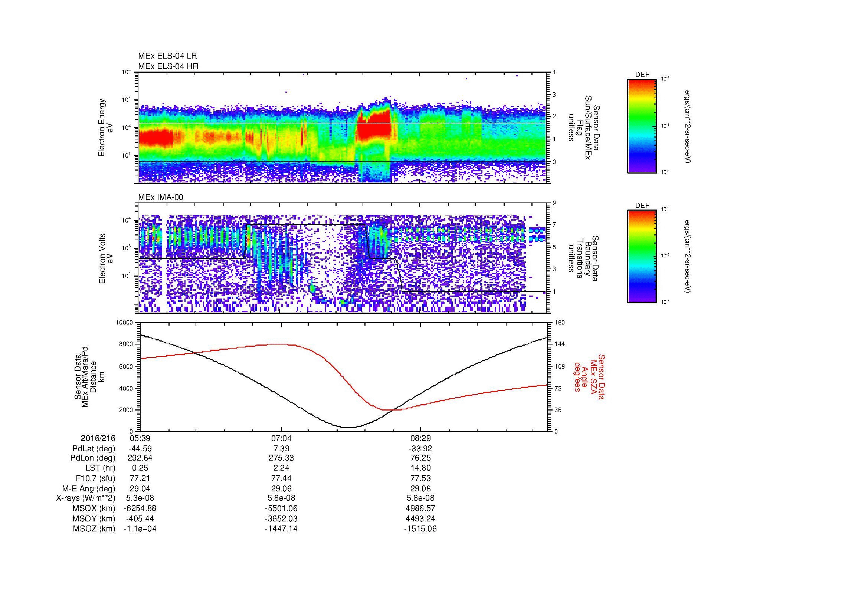
Task: Click the F10.7 value '77.53'
Action: coord(420,478)
